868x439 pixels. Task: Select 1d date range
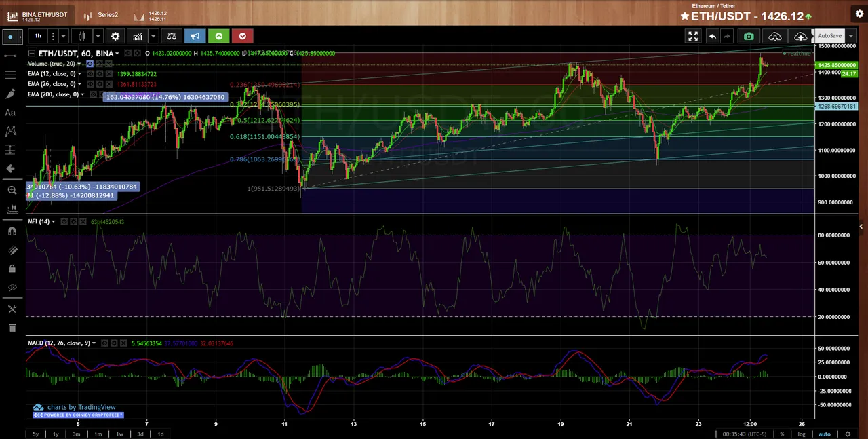click(161, 434)
